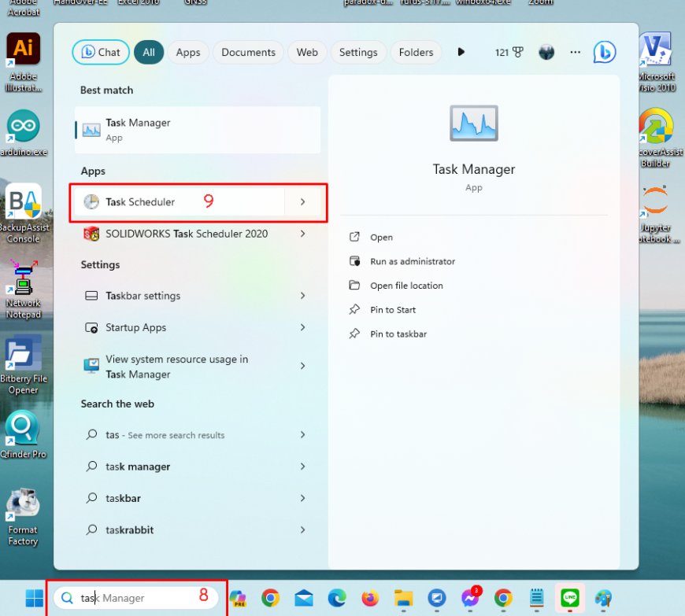Expand View system resource usage chevron

coord(303,367)
